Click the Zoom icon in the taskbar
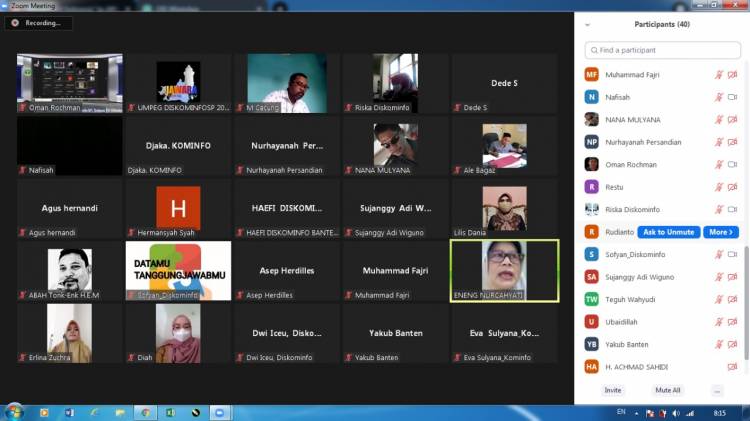Image resolution: width=750 pixels, height=421 pixels. [220, 412]
